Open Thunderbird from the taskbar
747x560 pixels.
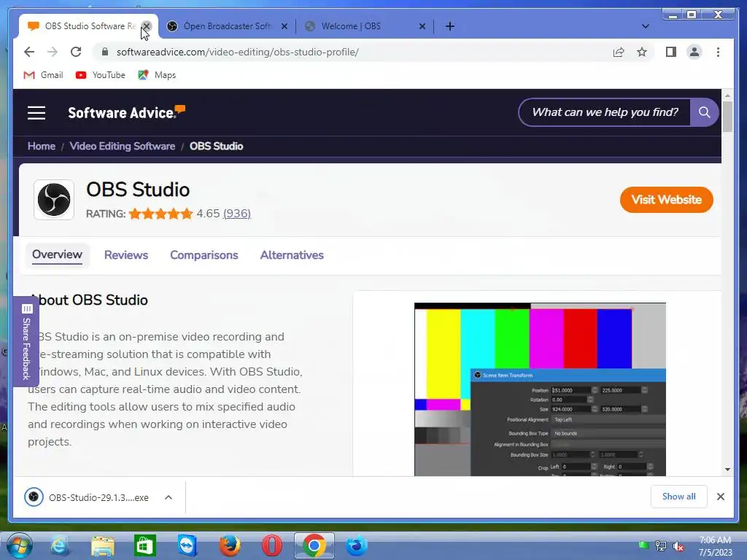(356, 545)
